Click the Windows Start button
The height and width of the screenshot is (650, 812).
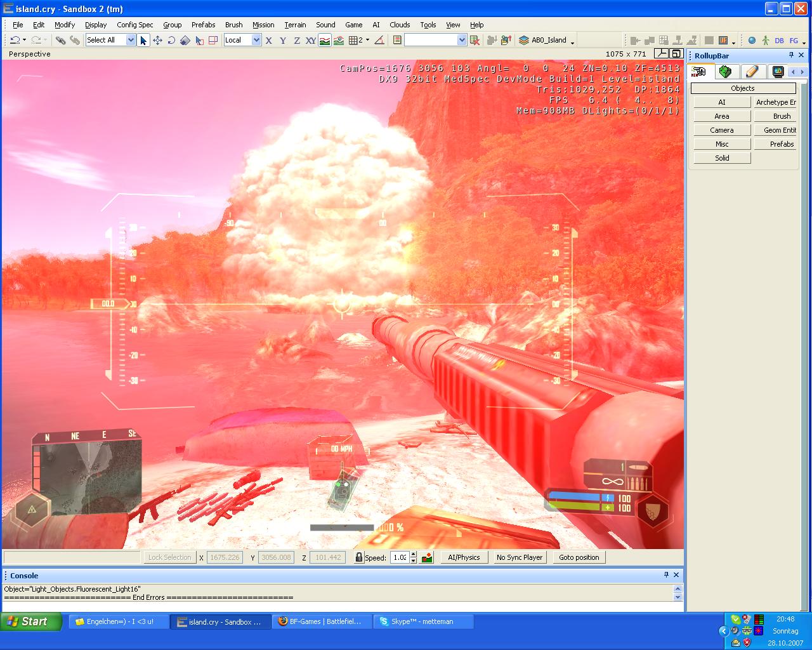(x=30, y=621)
